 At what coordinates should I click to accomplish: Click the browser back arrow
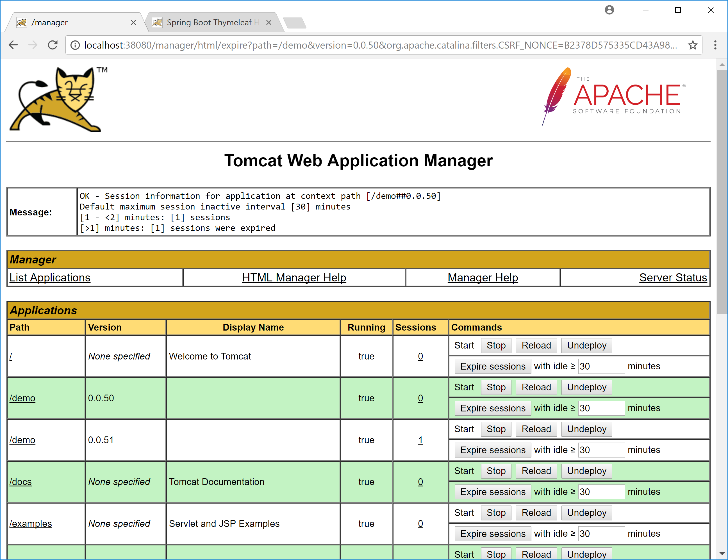[13, 45]
